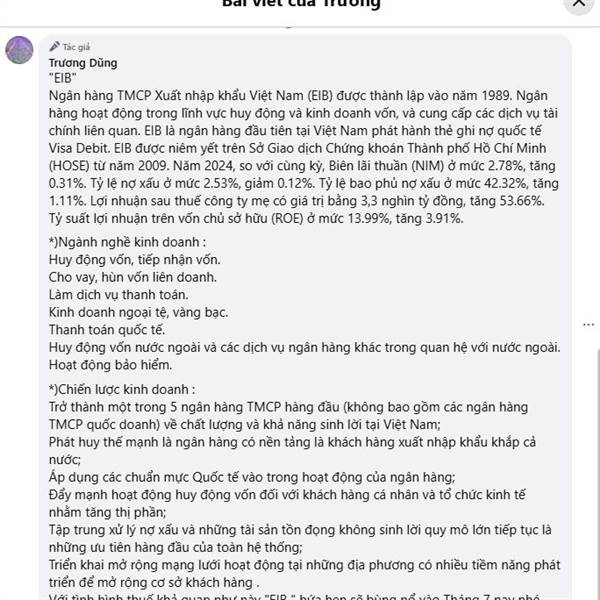Viewport: 600px width, 600px height.
Task: Click the line "Làm dịch vụ thanh toán."
Action: click(x=119, y=295)
